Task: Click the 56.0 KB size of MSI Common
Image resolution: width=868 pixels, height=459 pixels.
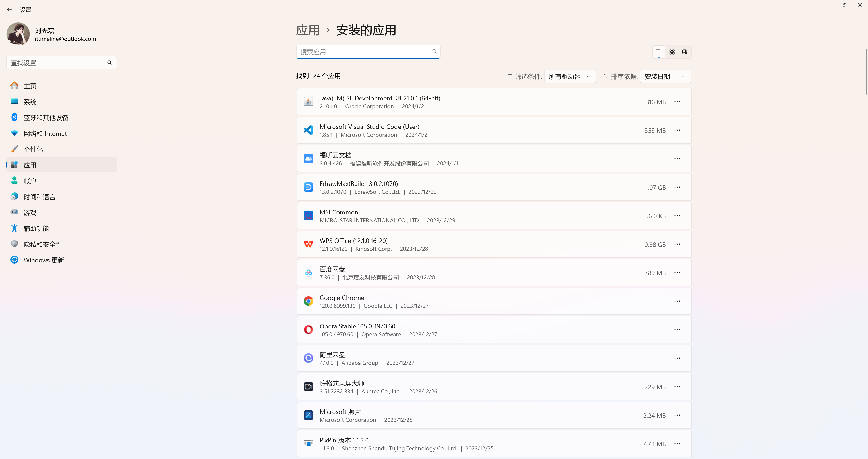Action: point(655,216)
